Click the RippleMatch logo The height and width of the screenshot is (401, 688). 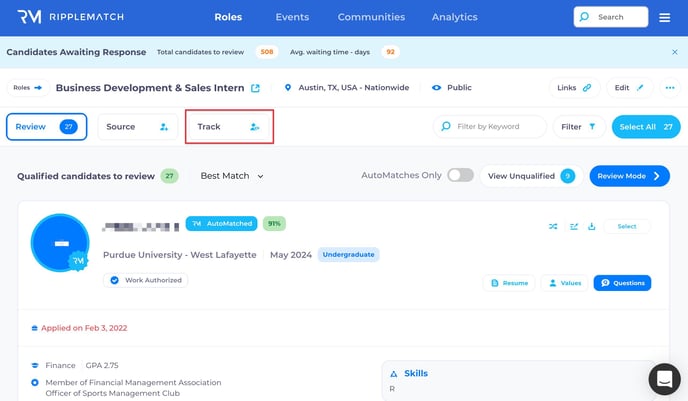pos(62,17)
